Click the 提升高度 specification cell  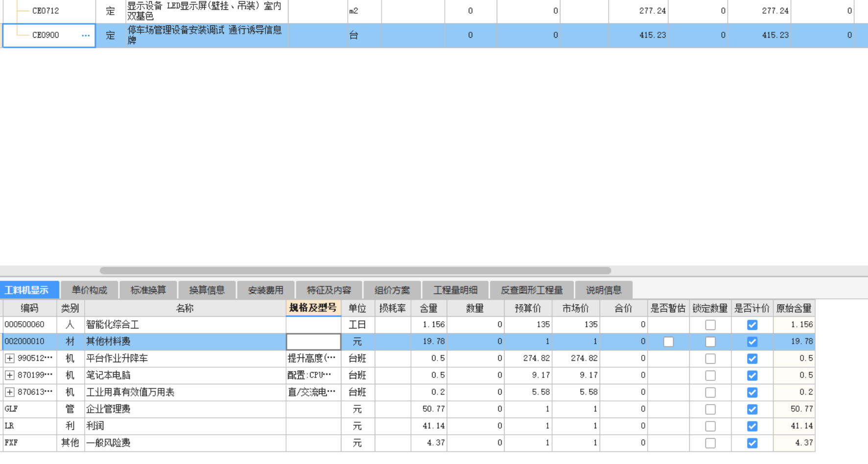(313, 358)
